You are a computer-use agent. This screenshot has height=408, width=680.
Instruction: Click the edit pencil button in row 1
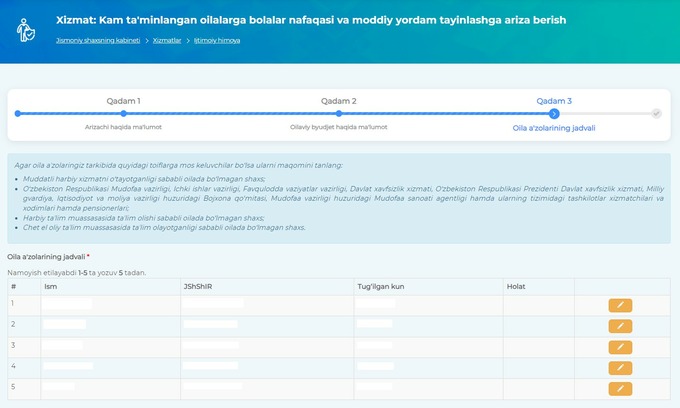(x=620, y=304)
